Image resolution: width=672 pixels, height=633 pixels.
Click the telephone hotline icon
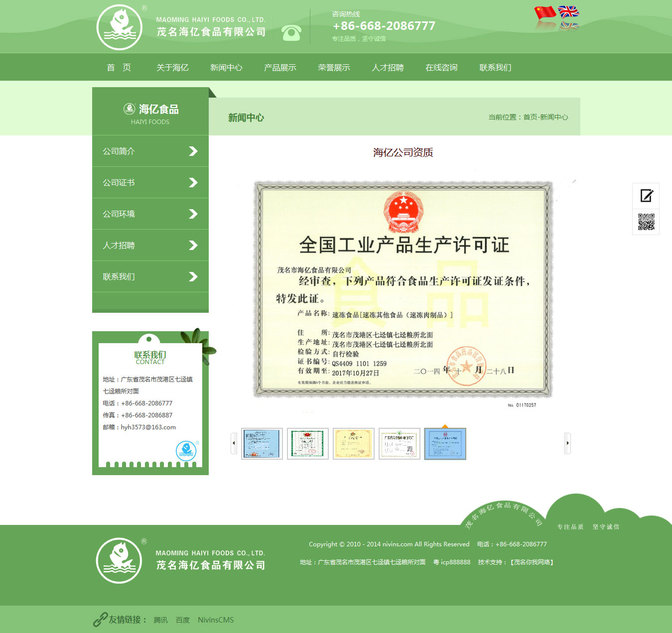[x=291, y=33]
